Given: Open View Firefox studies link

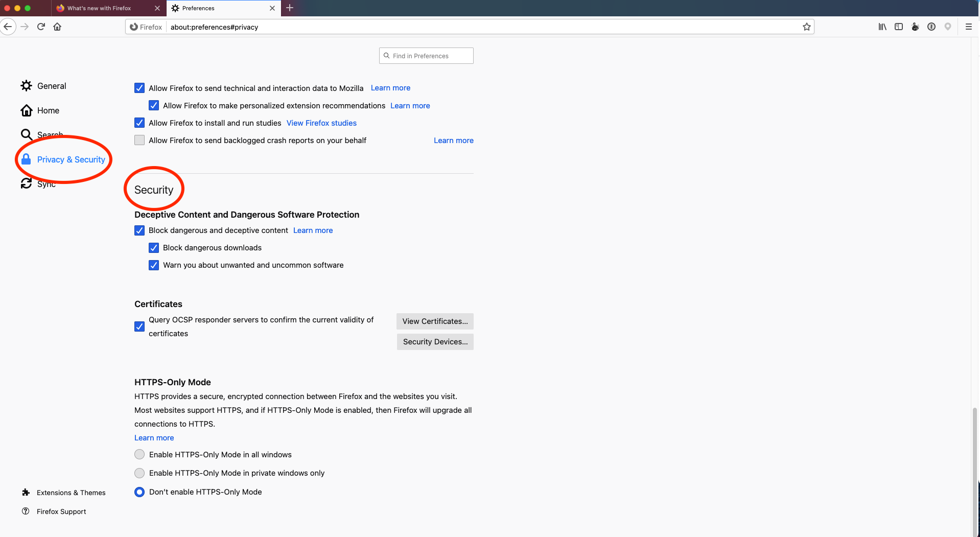Looking at the screenshot, I should click(x=321, y=123).
